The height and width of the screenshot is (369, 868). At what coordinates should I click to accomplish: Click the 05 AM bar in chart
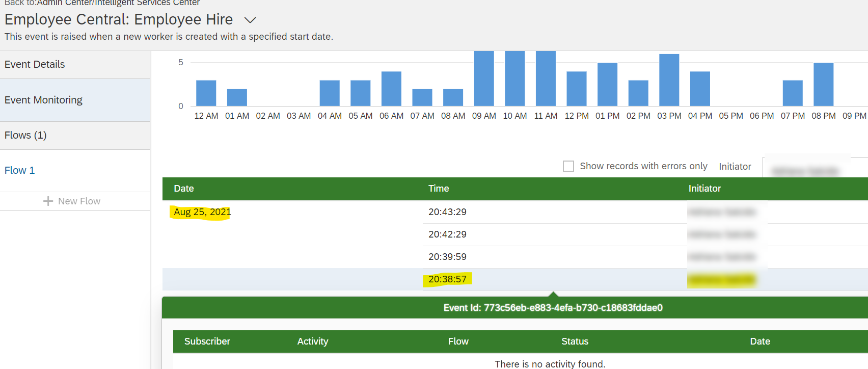(361, 93)
